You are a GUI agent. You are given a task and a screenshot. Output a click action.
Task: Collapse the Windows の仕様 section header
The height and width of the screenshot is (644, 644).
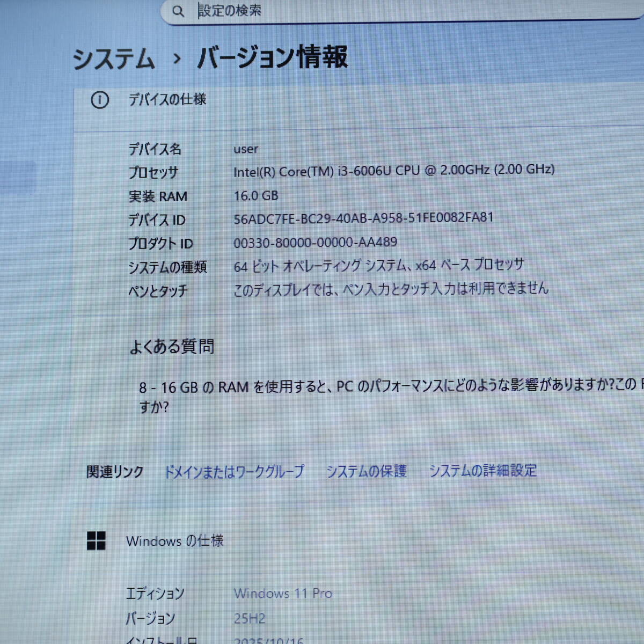(x=357, y=541)
